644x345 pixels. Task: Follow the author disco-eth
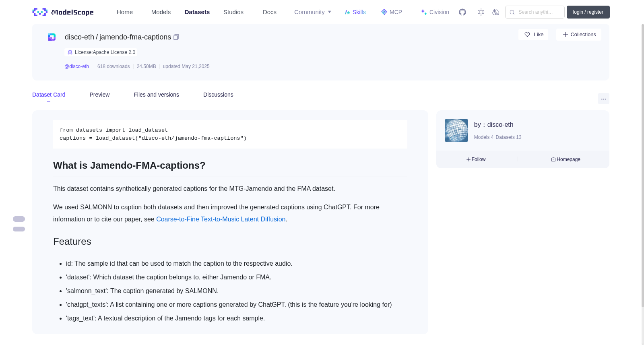click(476, 159)
